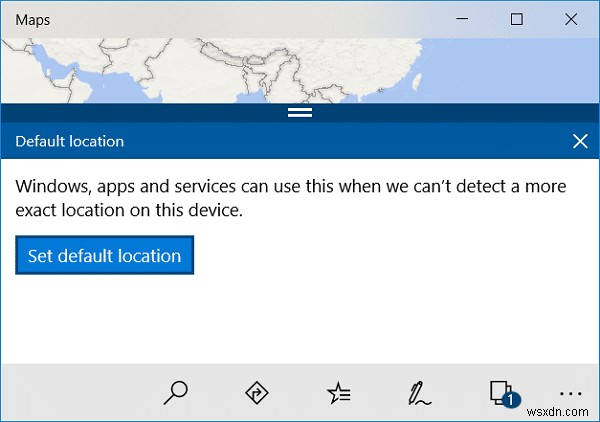Open the Search tool in bottom toolbar

[176, 393]
